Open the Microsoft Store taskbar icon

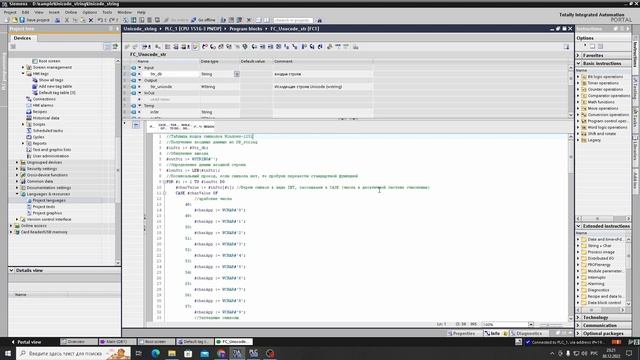pyautogui.click(x=188, y=353)
